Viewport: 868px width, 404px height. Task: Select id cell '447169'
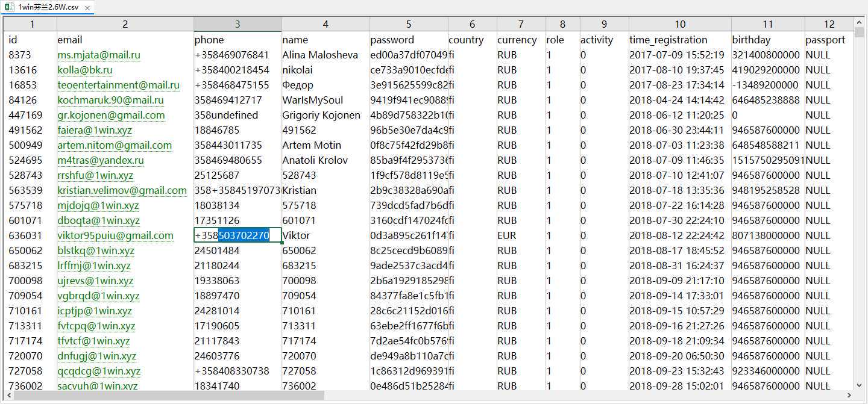point(31,115)
